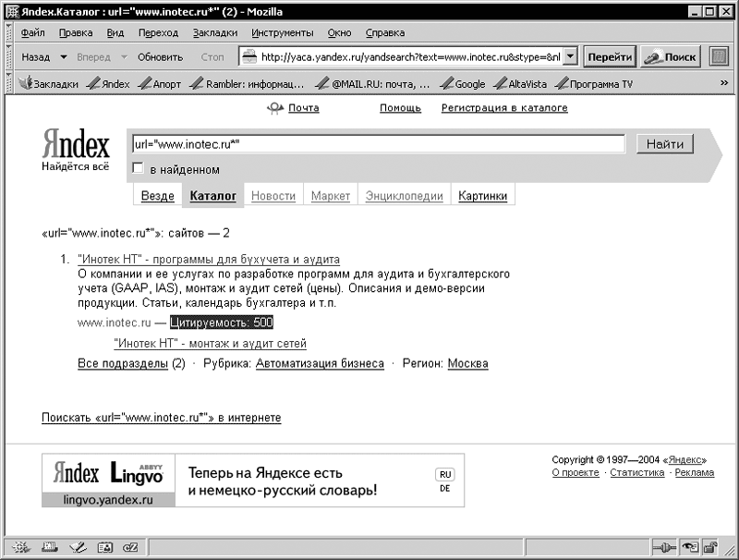Click the Почта envelope icon on the page

pos(274,108)
